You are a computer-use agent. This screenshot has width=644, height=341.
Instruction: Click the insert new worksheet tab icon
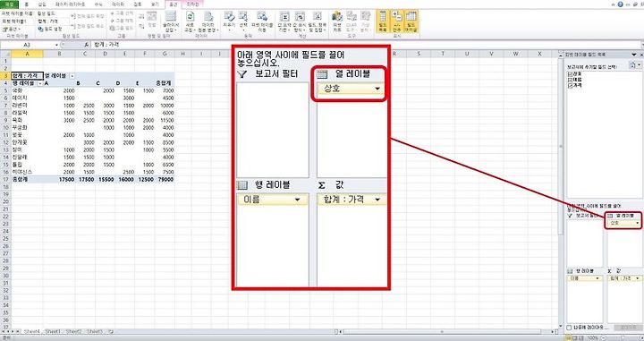(110, 331)
